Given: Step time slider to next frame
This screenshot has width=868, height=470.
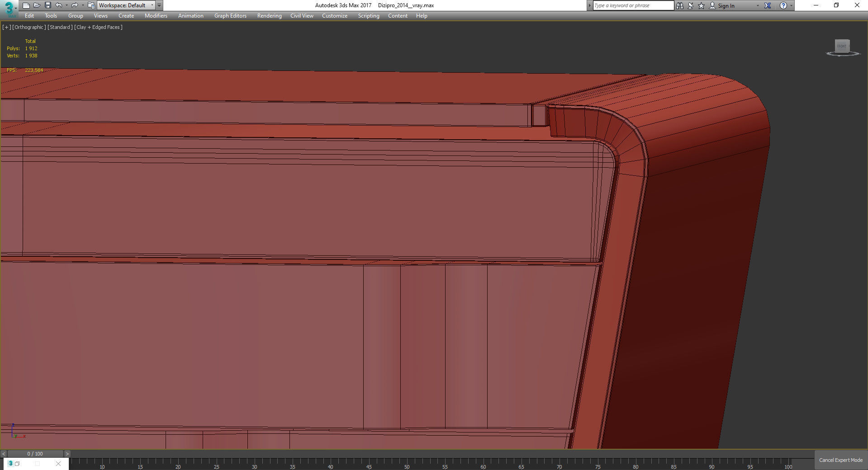Looking at the screenshot, I should [67, 454].
